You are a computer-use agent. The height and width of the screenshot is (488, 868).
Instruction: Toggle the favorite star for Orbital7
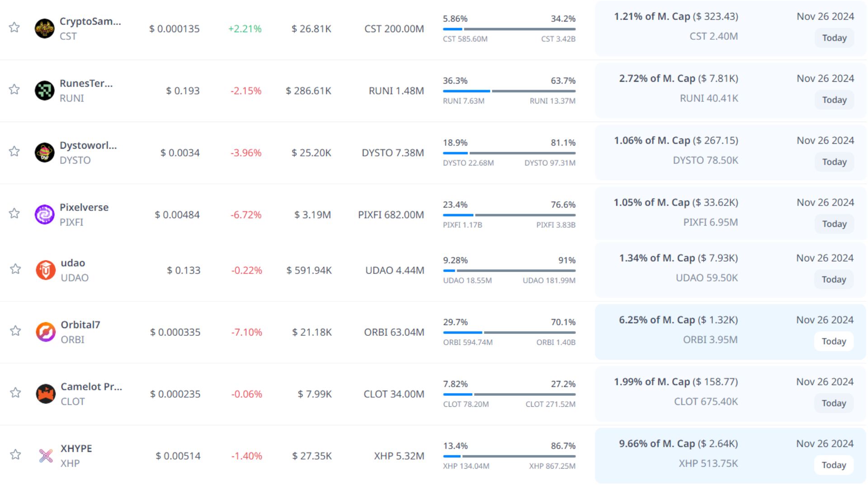[15, 330]
